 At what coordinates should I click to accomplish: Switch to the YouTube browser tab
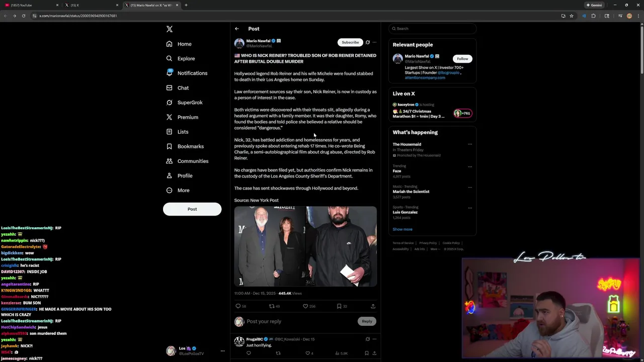pos(30,5)
